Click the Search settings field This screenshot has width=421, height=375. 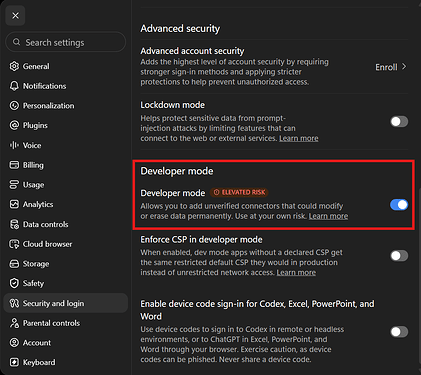tap(66, 42)
